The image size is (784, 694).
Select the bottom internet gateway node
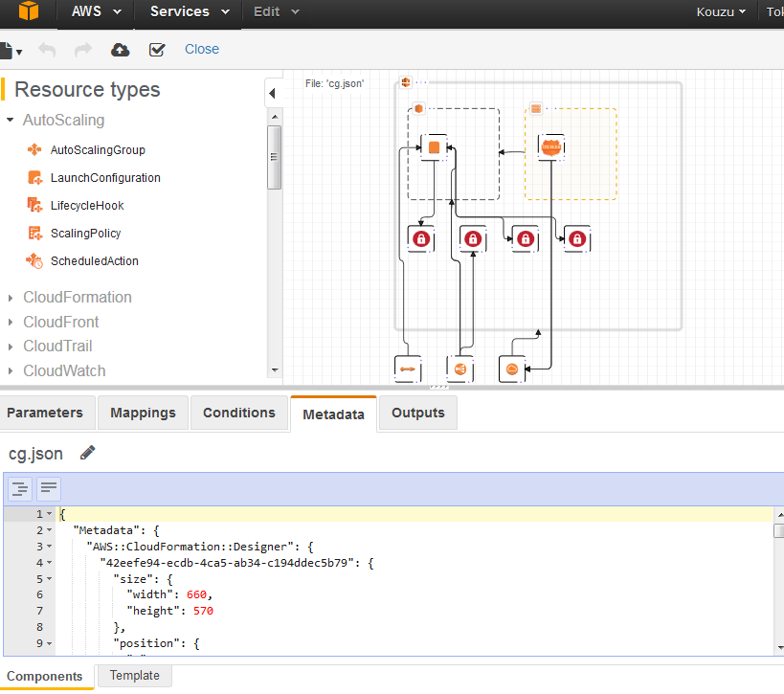512,369
